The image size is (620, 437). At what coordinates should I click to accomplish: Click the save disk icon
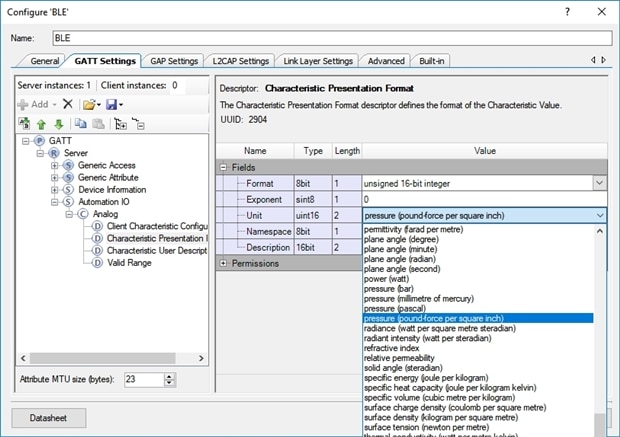111,104
